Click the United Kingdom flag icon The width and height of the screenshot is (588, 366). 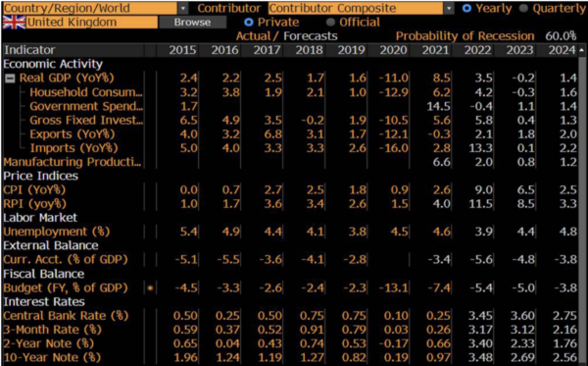[14, 23]
